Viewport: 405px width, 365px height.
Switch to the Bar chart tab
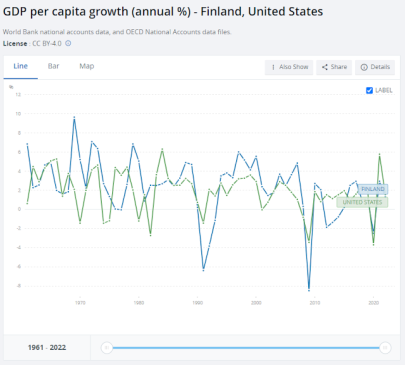53,66
